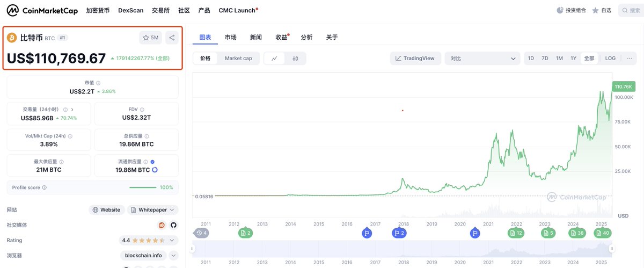644x268 pixels.
Task: Open the GitHub social link
Action: point(173,225)
